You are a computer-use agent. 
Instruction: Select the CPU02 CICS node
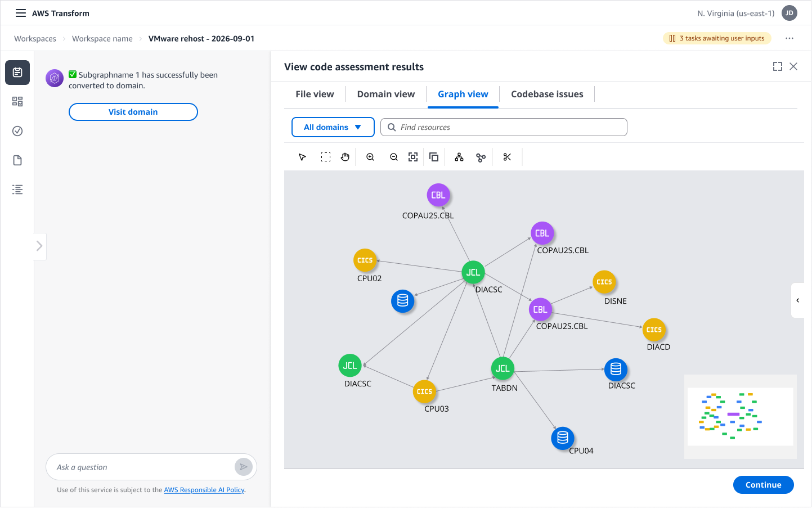tap(365, 260)
